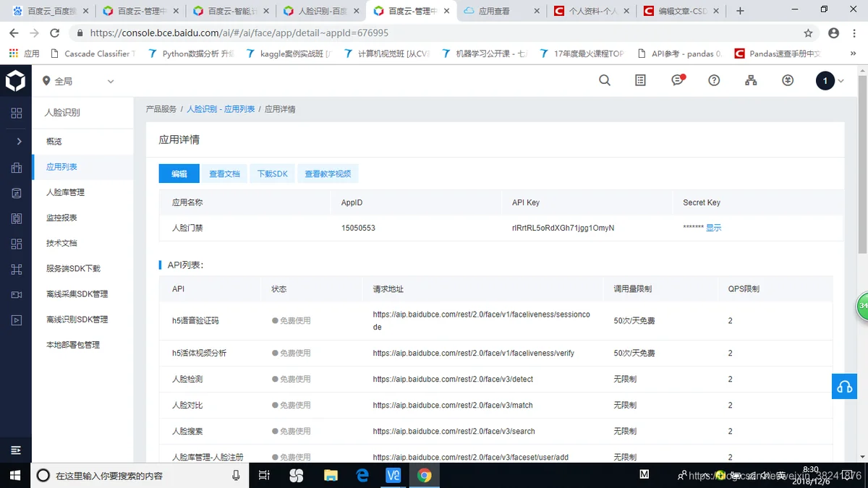Open the Cascade Classifier bookmark
868x488 pixels.
click(93, 53)
